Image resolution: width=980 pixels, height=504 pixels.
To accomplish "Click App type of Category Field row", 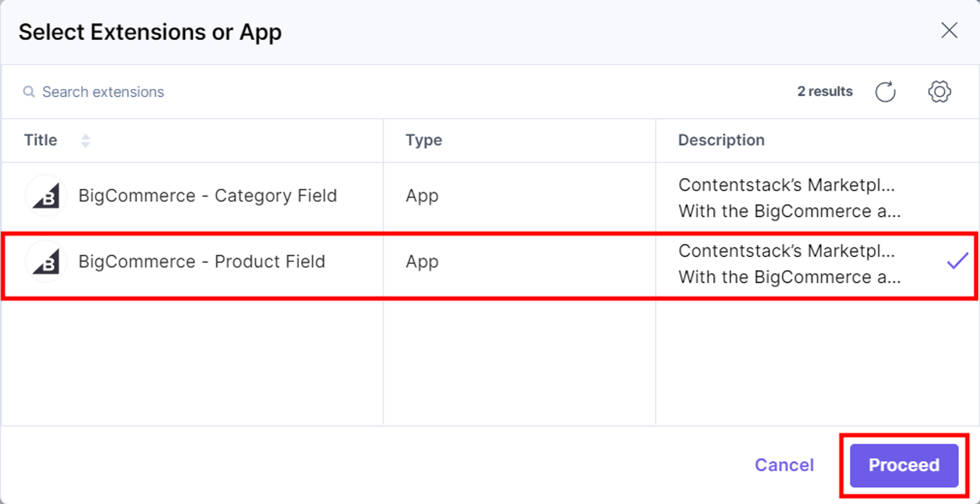I will (422, 196).
